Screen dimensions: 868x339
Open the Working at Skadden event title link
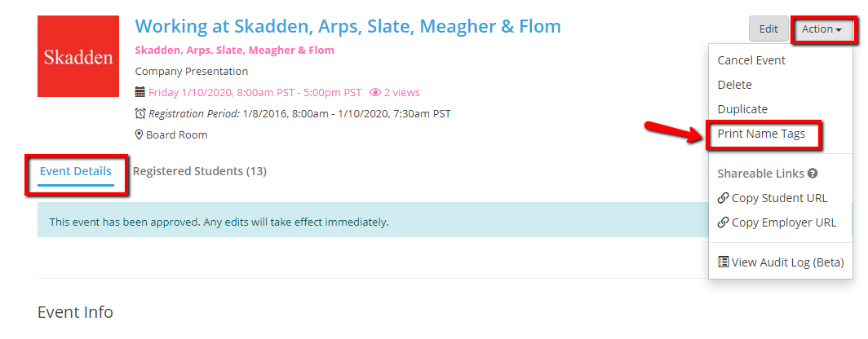click(348, 26)
